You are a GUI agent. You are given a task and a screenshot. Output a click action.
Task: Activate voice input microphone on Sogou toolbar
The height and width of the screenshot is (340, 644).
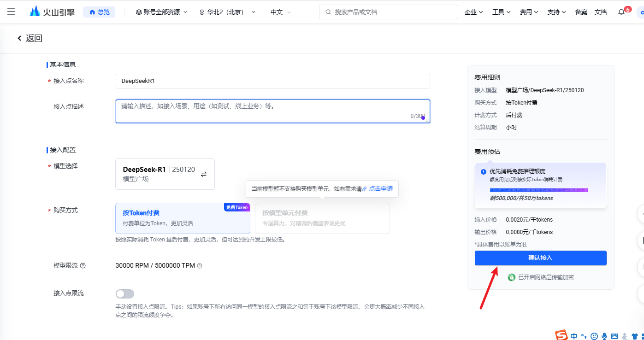click(604, 336)
